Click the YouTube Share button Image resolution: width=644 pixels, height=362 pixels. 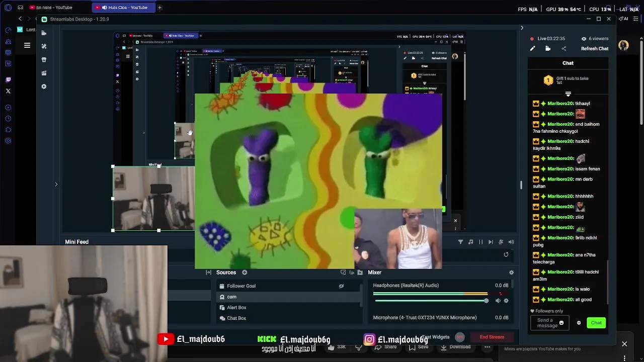(386, 347)
